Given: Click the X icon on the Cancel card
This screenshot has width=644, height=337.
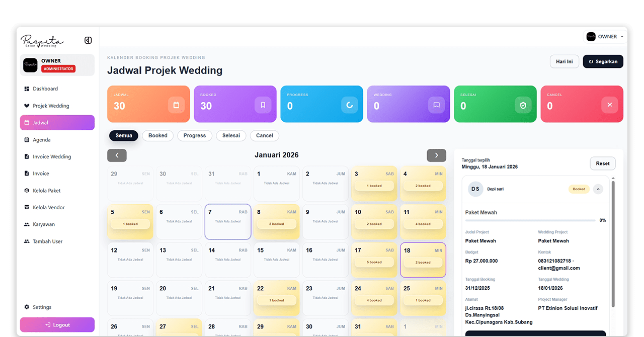Looking at the screenshot, I should tap(609, 105).
